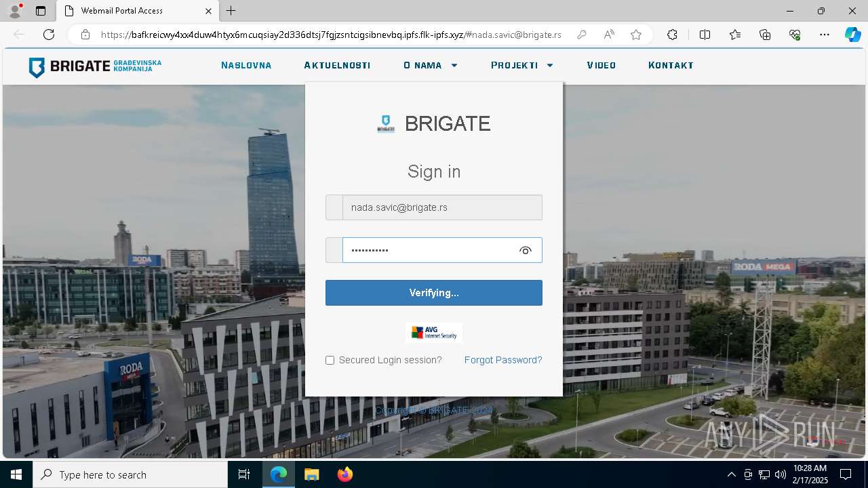
Task: Click the address bar URL
Action: [331, 35]
